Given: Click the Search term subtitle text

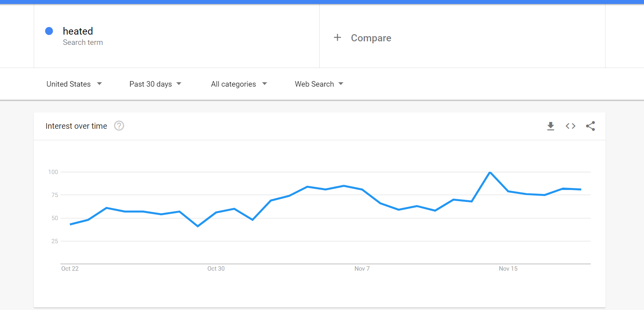Looking at the screenshot, I should [83, 43].
